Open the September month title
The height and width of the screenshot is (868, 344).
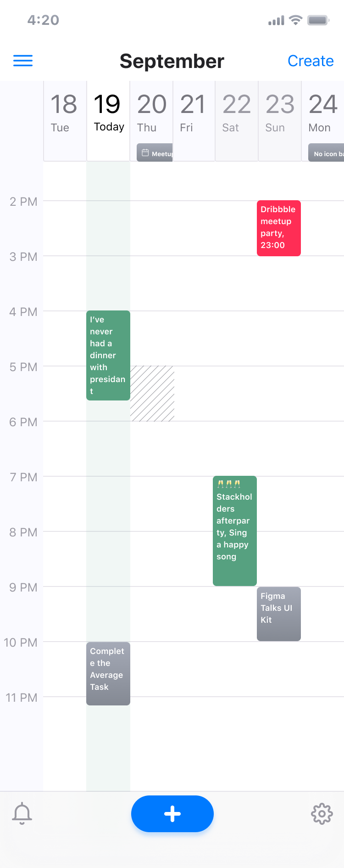click(172, 60)
